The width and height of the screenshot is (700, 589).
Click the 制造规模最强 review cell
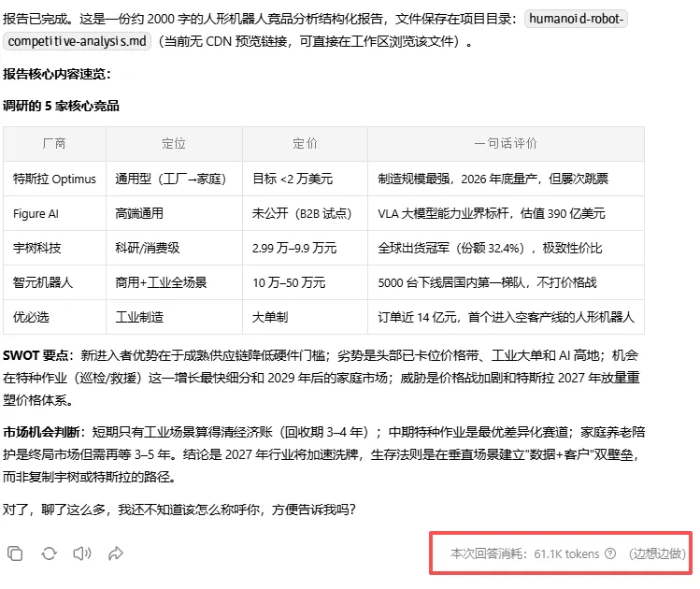506,179
